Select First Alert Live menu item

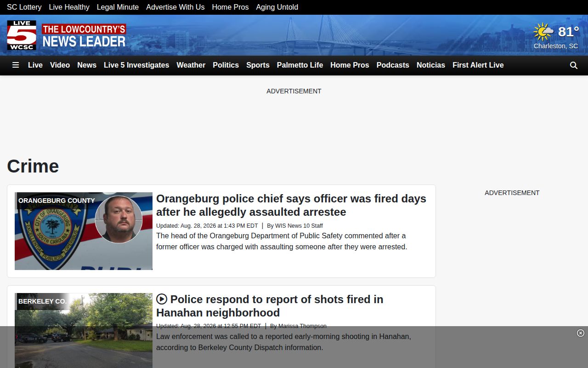tap(478, 65)
